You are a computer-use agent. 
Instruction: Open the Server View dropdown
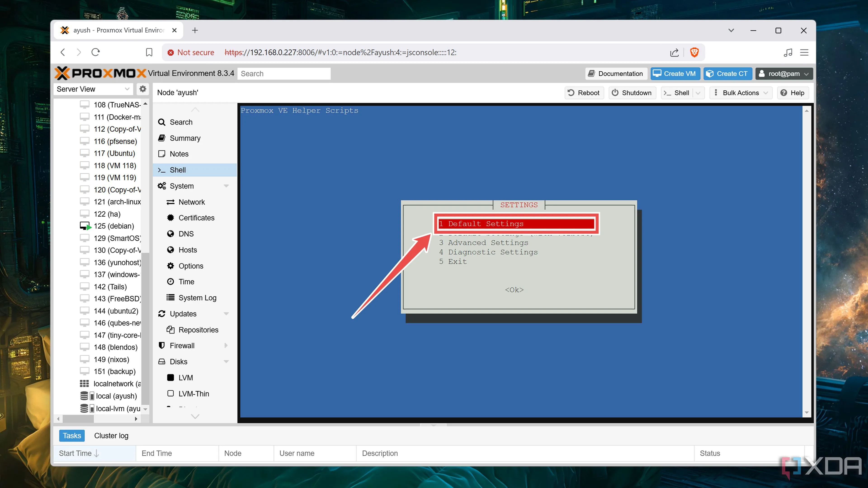coord(93,89)
